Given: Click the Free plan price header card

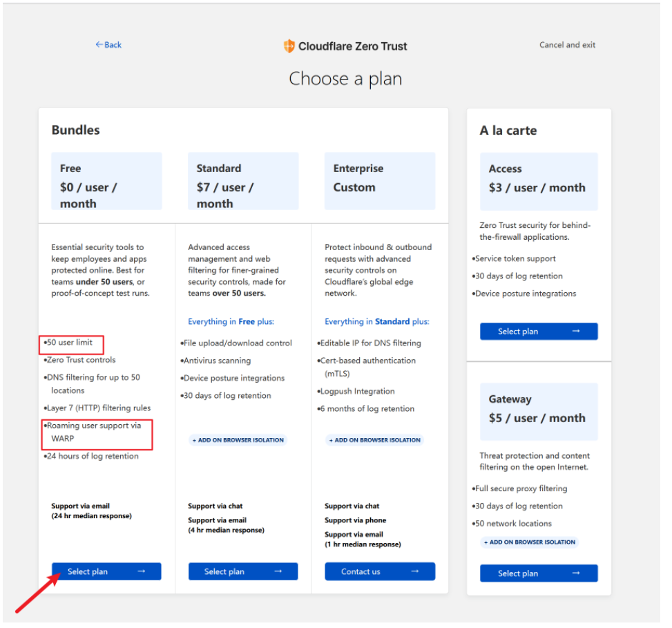Looking at the screenshot, I should click(106, 182).
